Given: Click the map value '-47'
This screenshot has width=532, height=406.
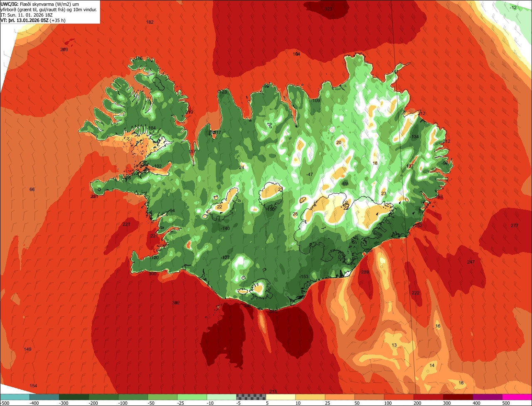Looking at the screenshot, I should coord(309,174).
